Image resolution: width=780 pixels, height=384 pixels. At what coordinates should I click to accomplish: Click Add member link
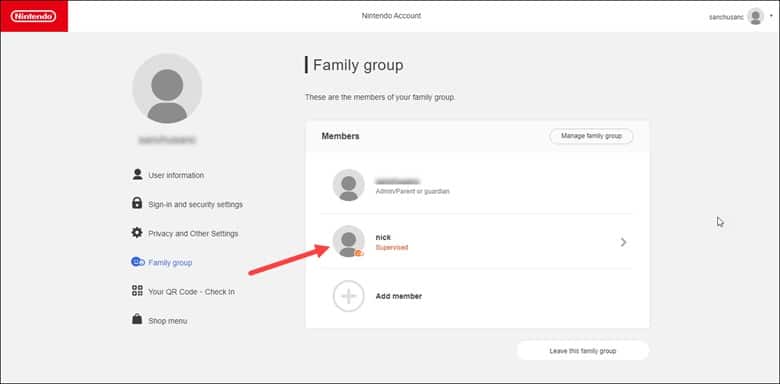point(398,296)
